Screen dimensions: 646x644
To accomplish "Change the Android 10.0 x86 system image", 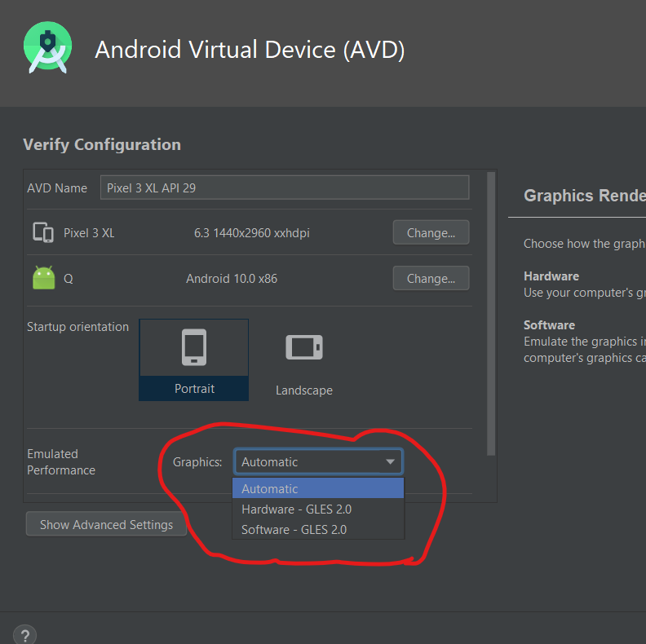I will (x=431, y=278).
